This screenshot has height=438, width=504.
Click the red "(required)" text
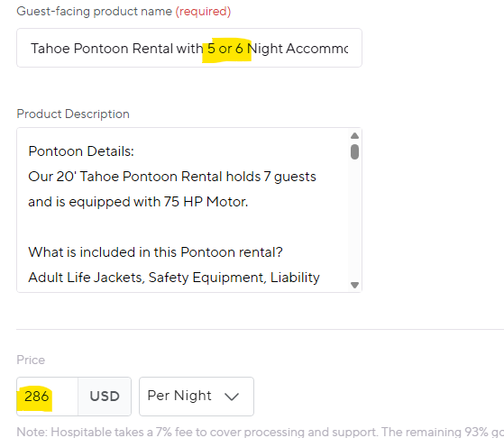(203, 11)
